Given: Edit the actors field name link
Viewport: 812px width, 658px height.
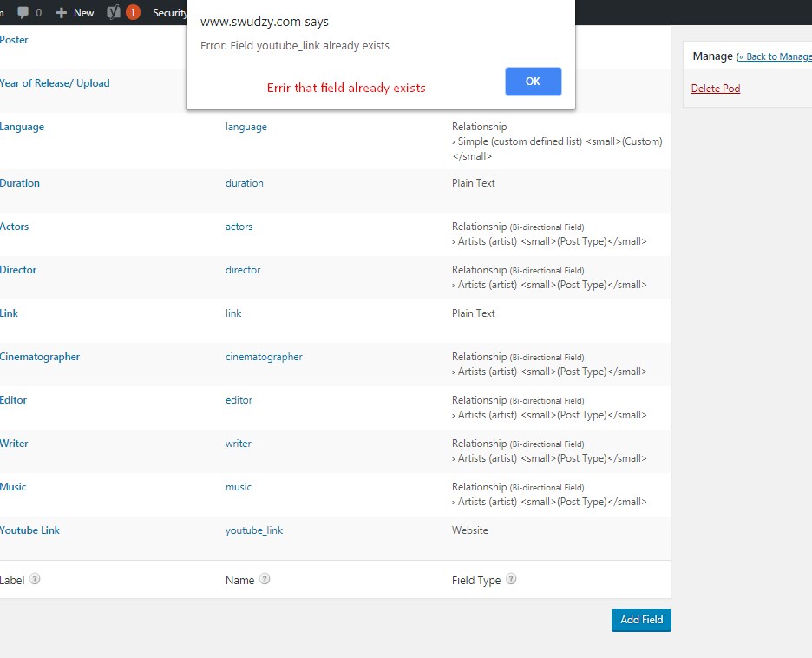Looking at the screenshot, I should [x=239, y=226].
